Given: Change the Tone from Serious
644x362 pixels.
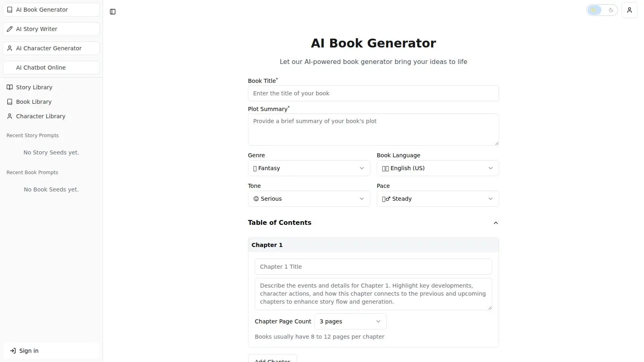Looking at the screenshot, I should tap(308, 199).
